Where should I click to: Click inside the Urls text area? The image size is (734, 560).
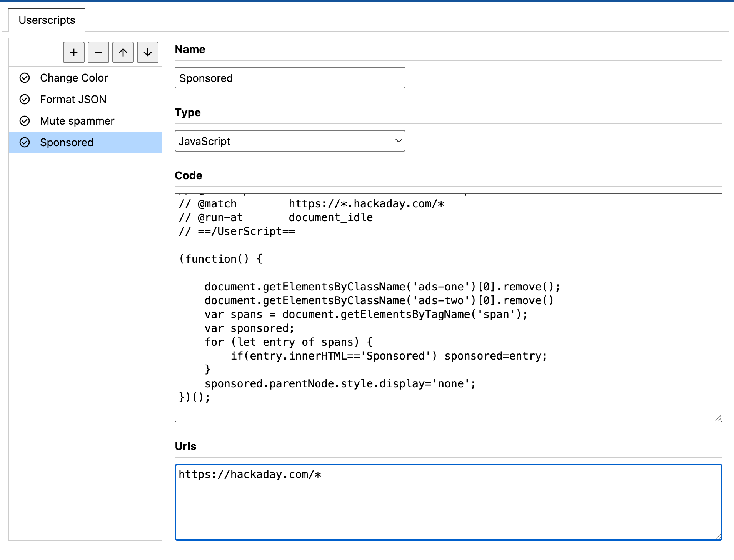click(x=423, y=500)
